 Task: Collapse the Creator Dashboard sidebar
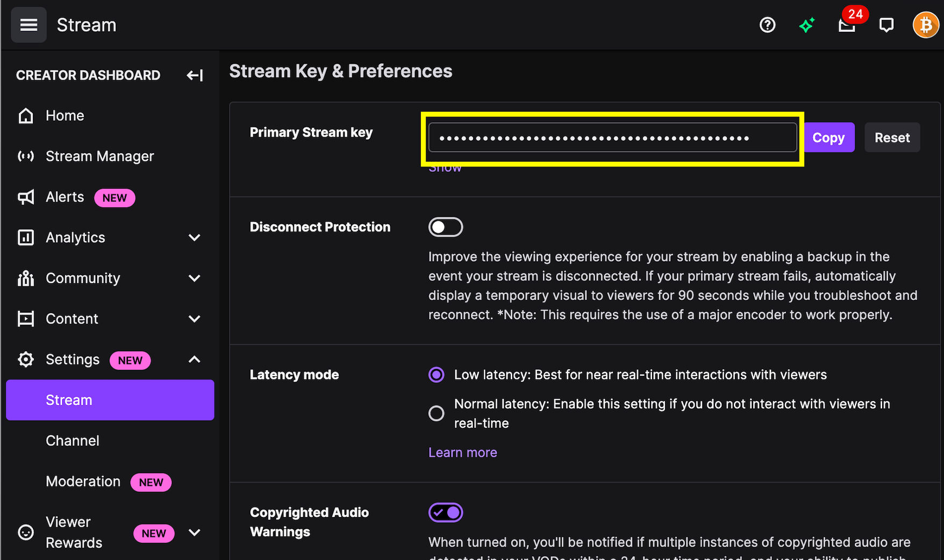pos(195,75)
